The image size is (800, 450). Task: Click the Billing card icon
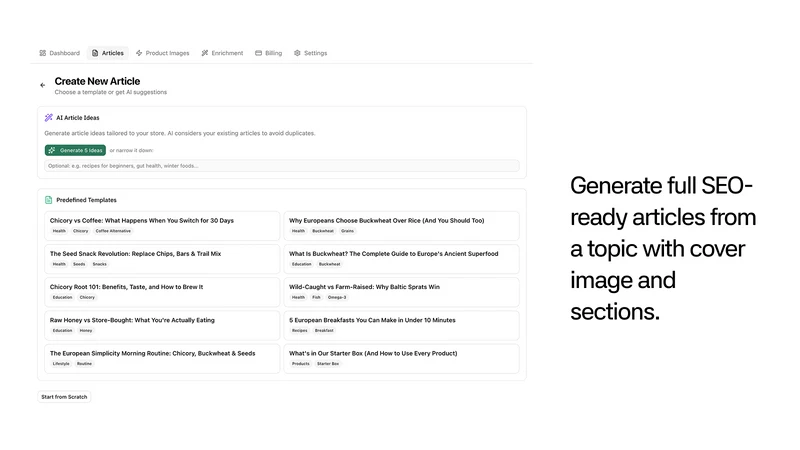click(x=258, y=53)
